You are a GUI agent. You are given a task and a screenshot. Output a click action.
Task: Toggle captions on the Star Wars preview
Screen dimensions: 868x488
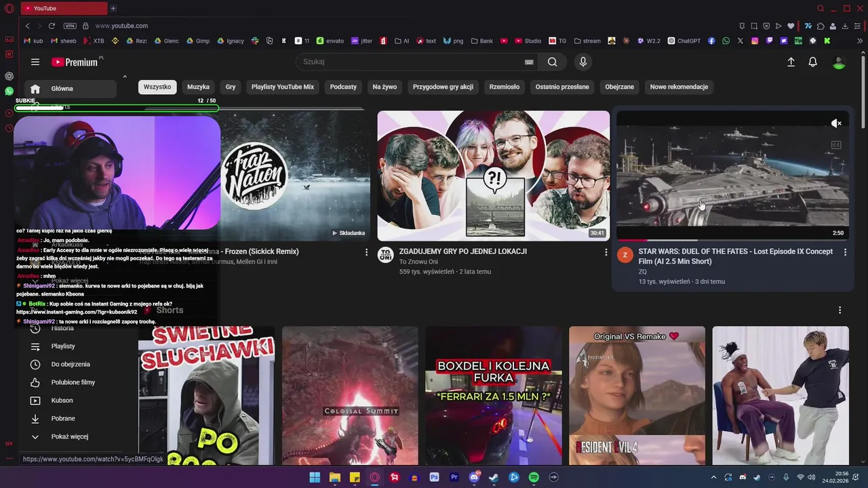coord(836,145)
